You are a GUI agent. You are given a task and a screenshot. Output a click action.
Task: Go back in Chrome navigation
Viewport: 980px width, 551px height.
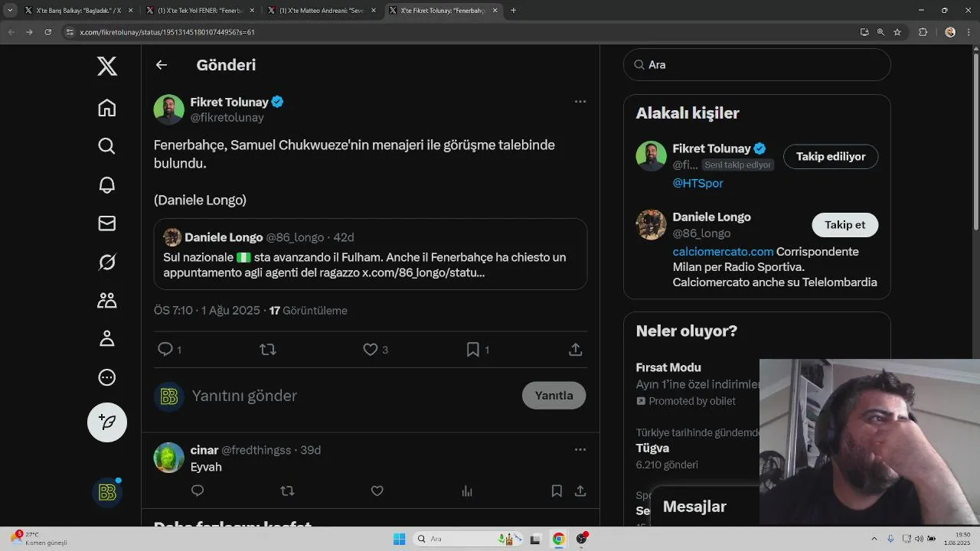pyautogui.click(x=11, y=32)
